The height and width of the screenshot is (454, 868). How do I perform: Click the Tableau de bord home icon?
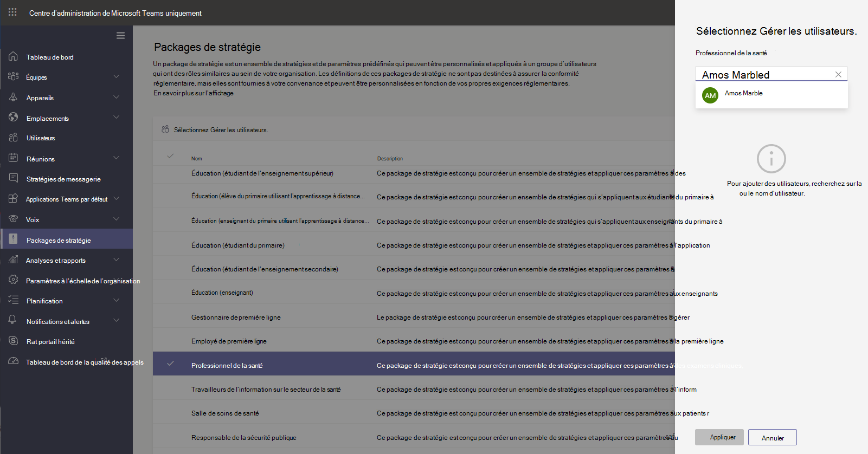click(x=14, y=56)
